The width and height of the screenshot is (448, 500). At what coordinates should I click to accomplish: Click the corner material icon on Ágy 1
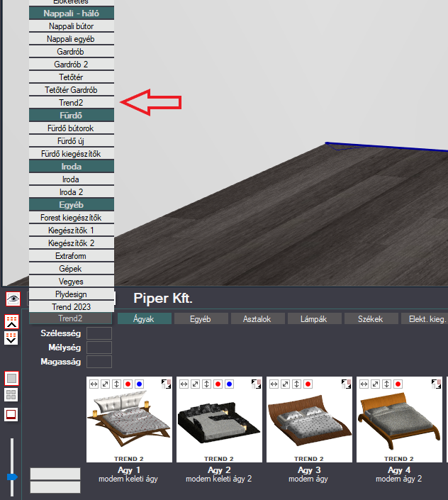[166, 384]
